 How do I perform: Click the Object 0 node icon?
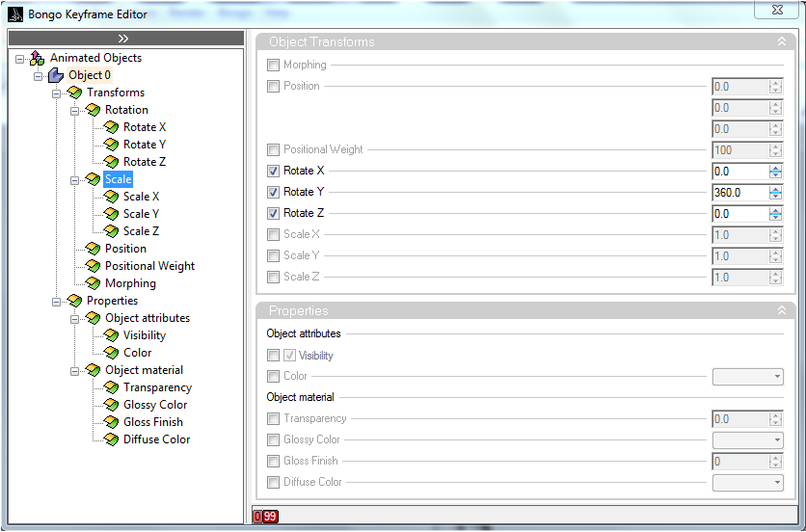(56, 75)
